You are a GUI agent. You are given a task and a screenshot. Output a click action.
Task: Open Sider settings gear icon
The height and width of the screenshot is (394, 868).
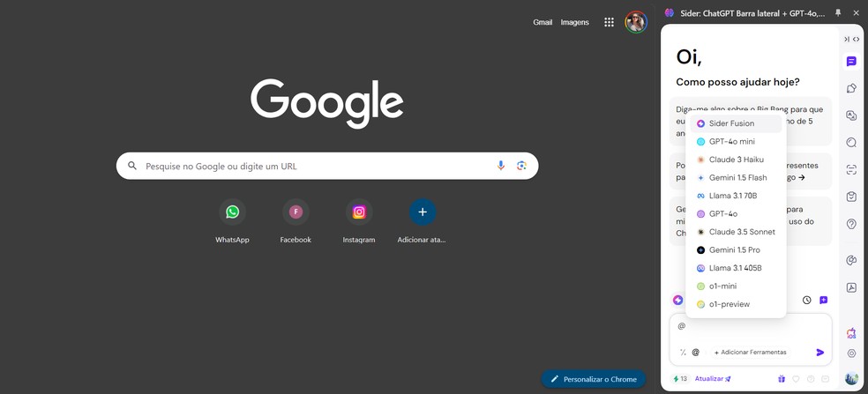pyautogui.click(x=851, y=353)
